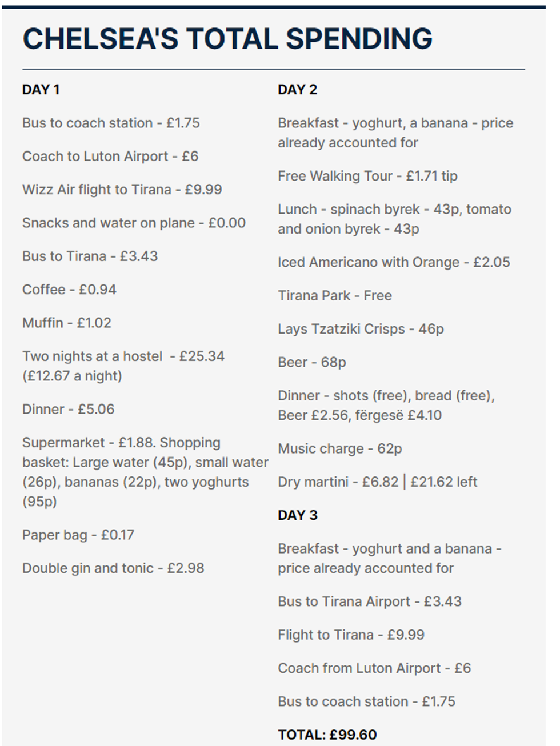Click Iced Americano with Orange entry
This screenshot has width=560, height=746.
click(x=394, y=262)
